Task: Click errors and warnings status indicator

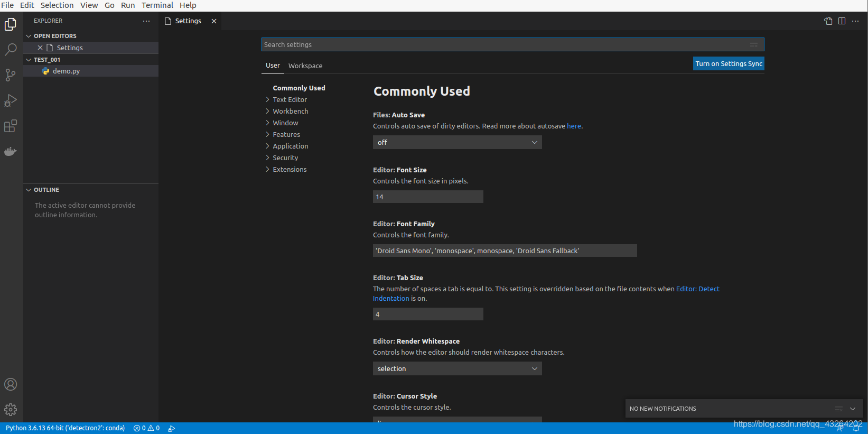Action: click(147, 428)
